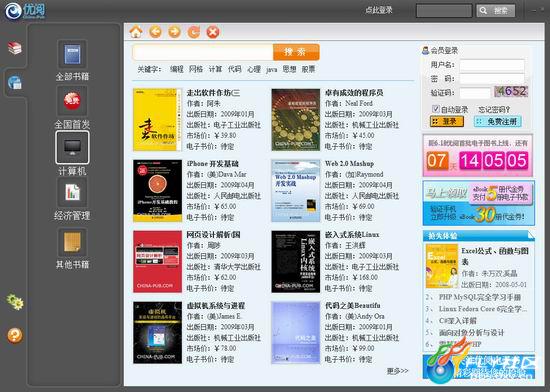Click title 走出软件作坊
The width and height of the screenshot is (550, 392).
(x=213, y=93)
